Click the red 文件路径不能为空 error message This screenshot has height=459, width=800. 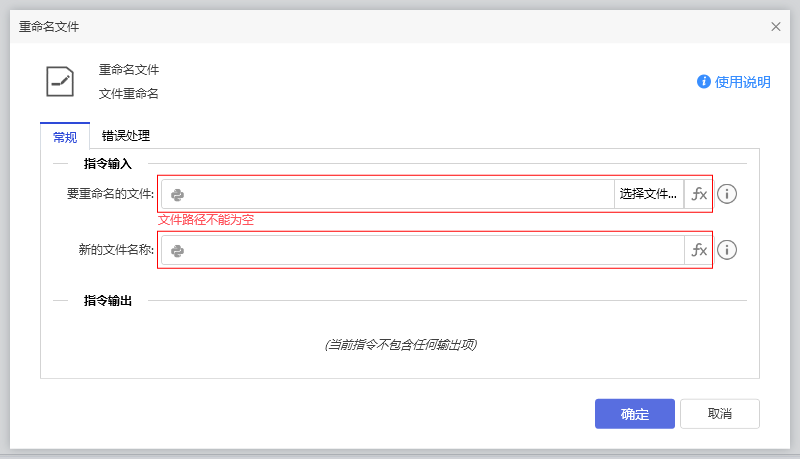pyautogui.click(x=206, y=220)
